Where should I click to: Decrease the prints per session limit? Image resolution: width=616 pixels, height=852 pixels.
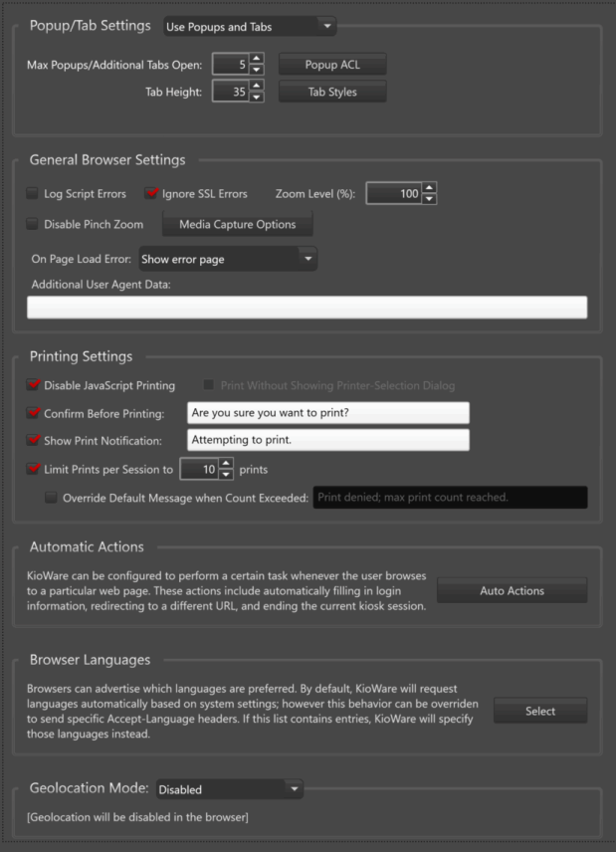tap(226, 475)
